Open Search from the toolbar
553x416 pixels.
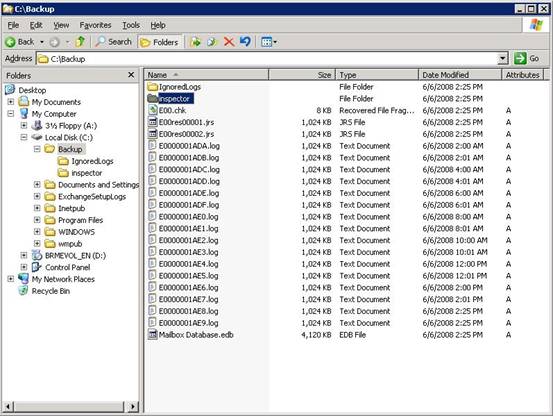coord(114,42)
